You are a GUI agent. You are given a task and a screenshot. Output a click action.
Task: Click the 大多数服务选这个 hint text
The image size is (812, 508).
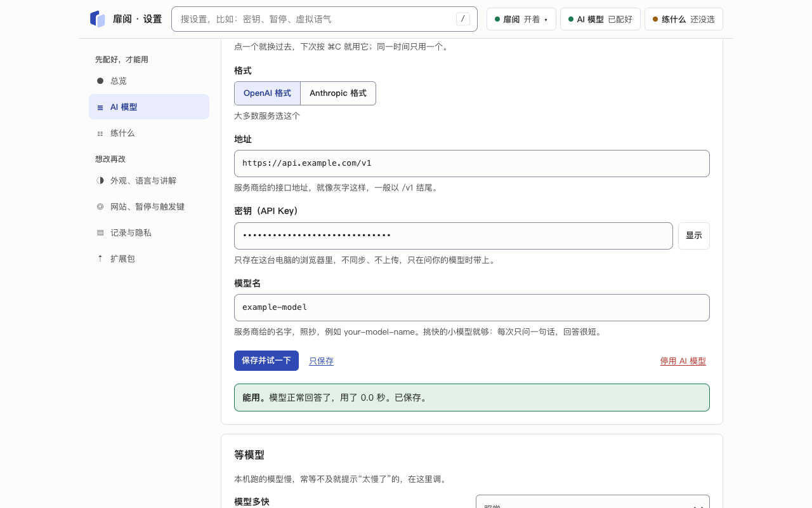(267, 116)
